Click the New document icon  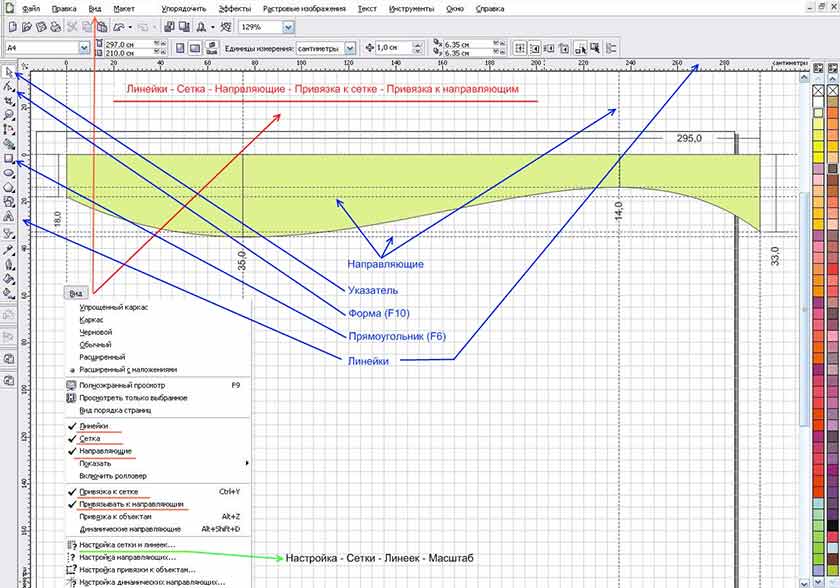pos(11,27)
